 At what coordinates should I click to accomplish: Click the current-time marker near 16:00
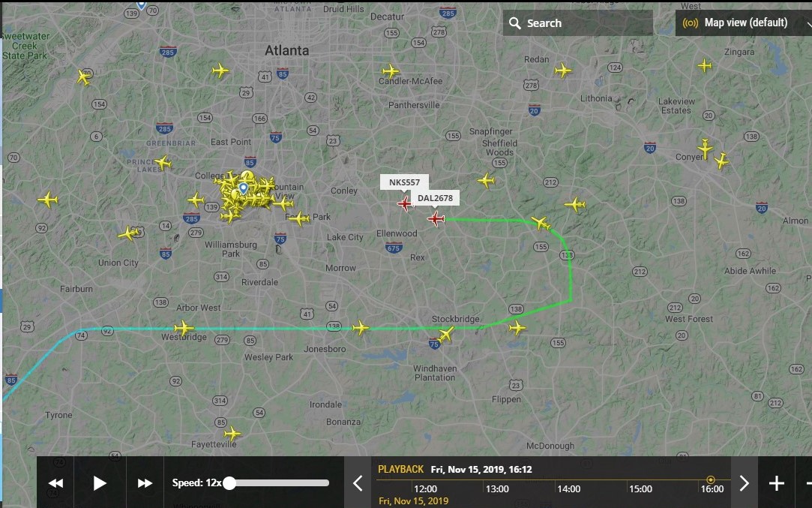tap(711, 479)
